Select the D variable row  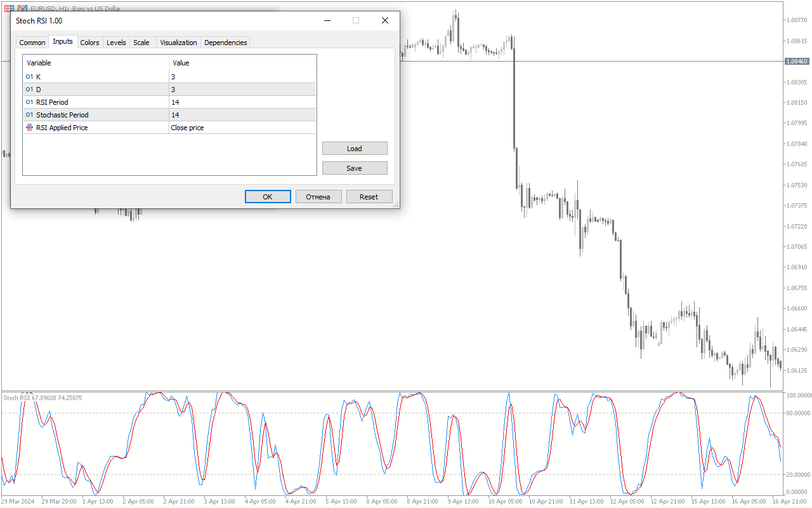tap(169, 90)
